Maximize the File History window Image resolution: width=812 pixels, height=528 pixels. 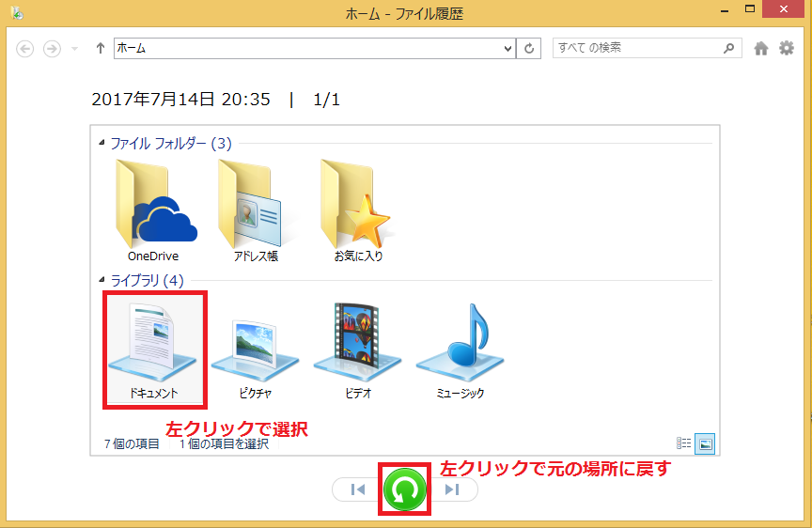pos(750,8)
